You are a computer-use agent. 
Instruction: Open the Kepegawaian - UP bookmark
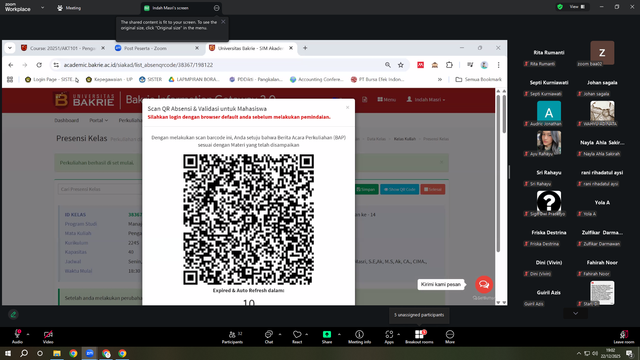(x=109, y=80)
